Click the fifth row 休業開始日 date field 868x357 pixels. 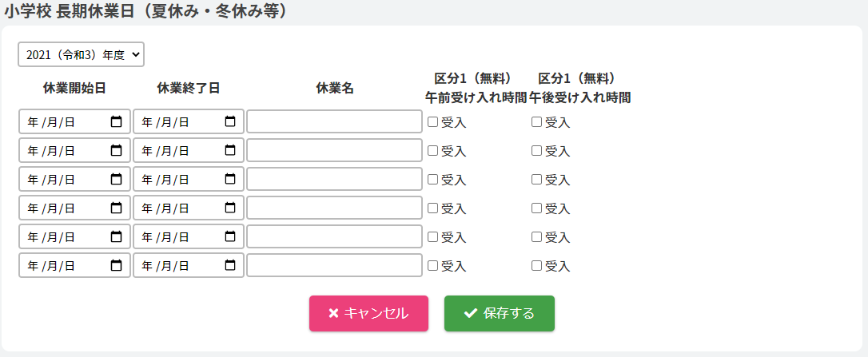[x=64, y=236]
